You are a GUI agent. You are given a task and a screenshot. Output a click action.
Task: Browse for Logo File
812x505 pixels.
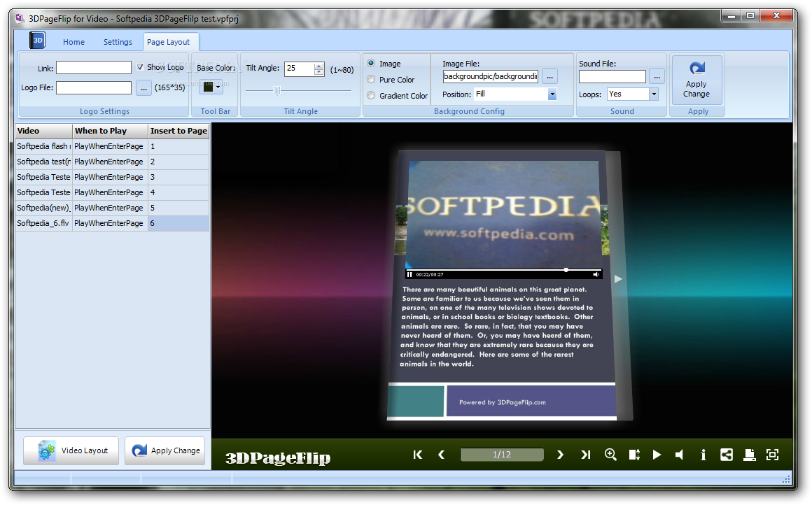click(143, 88)
